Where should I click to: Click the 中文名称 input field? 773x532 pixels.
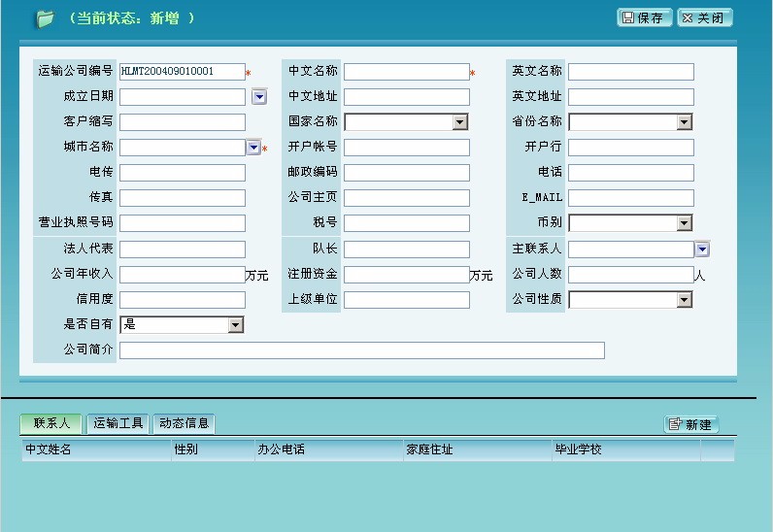(407, 72)
